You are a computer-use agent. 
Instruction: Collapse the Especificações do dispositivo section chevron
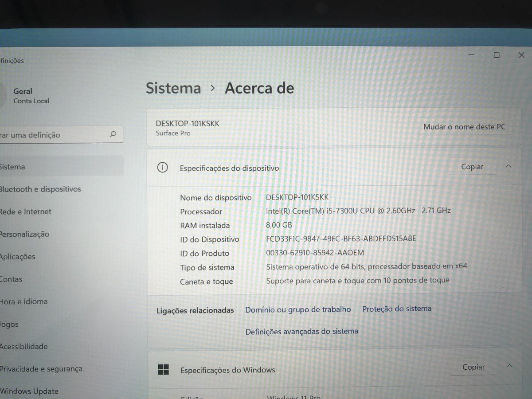coord(509,167)
